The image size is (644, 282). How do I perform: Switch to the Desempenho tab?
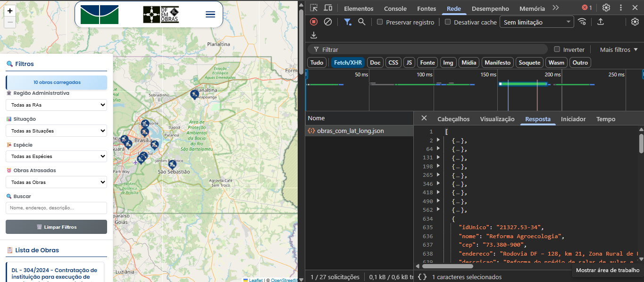490,8
